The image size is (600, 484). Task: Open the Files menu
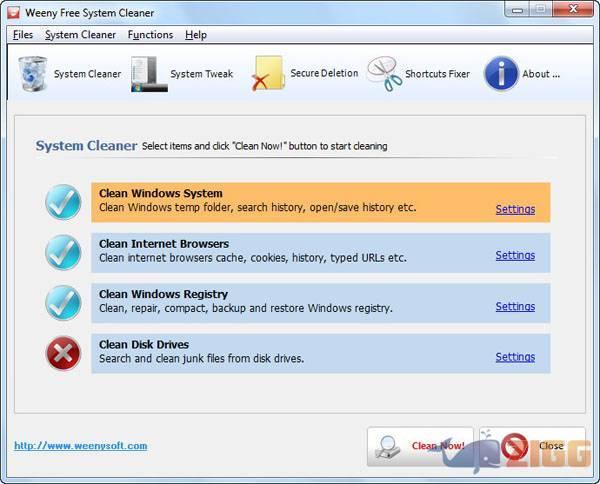(x=23, y=35)
